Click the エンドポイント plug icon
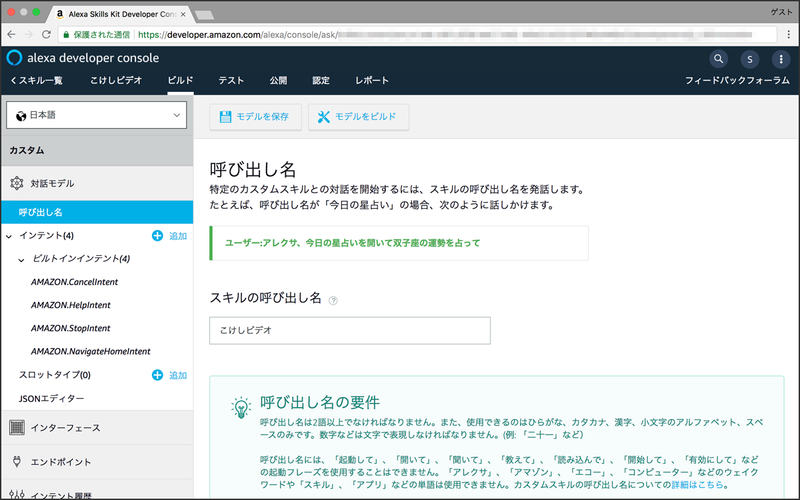 17,462
